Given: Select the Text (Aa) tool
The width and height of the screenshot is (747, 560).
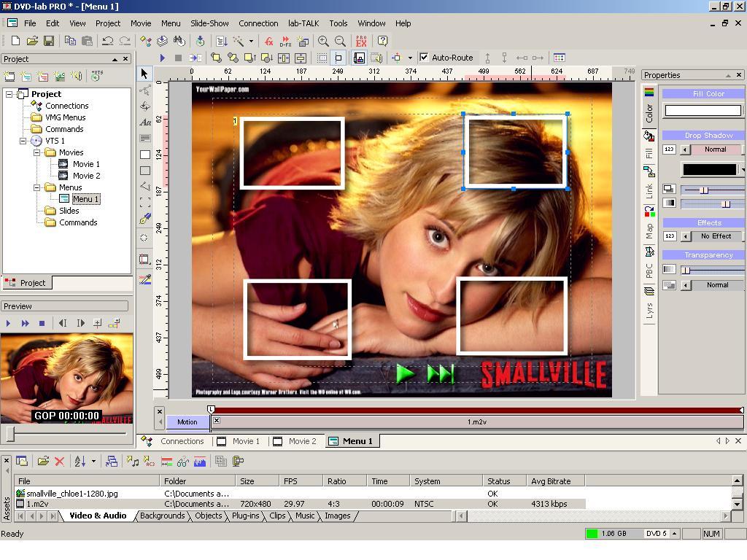Looking at the screenshot, I should click(145, 122).
